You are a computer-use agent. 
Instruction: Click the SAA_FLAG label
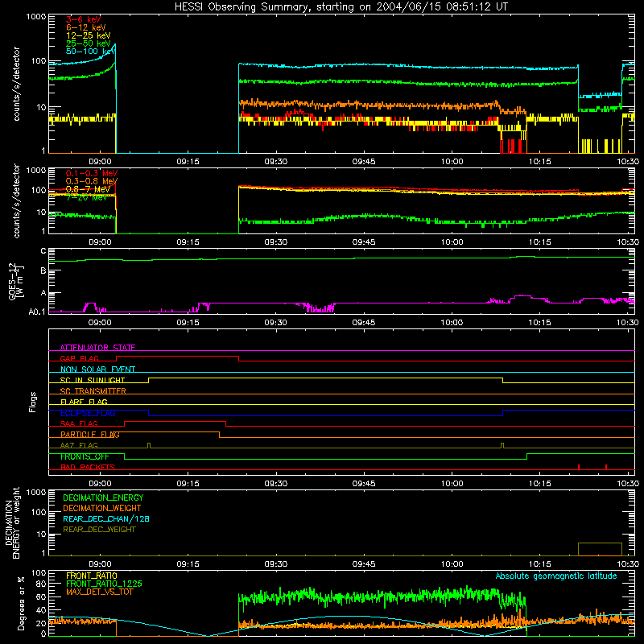coord(79,423)
